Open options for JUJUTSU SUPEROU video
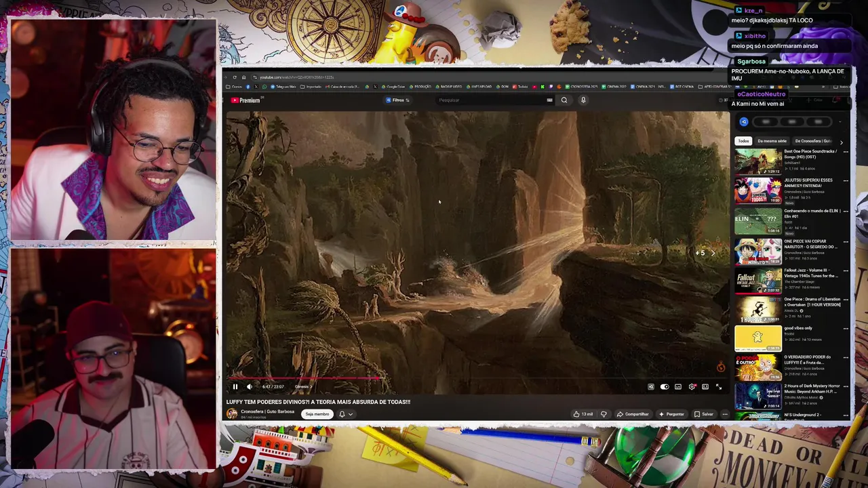Screen dimensions: 868x488 (x=846, y=181)
